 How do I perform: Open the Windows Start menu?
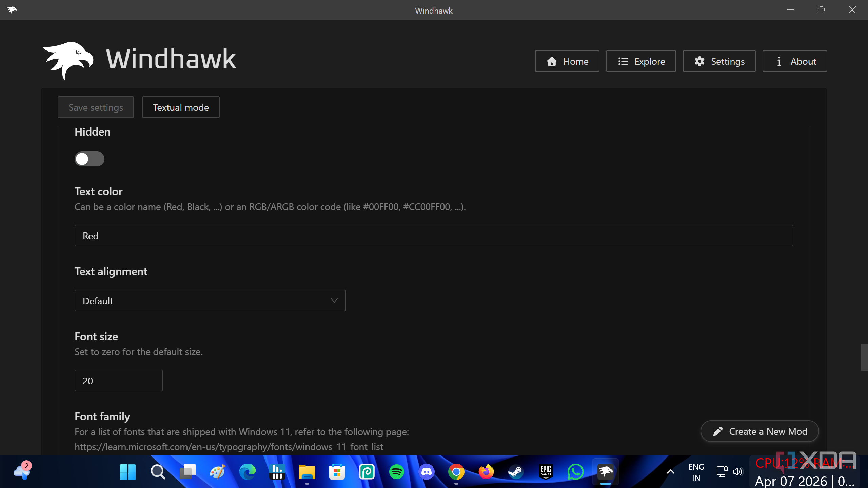pyautogui.click(x=128, y=472)
